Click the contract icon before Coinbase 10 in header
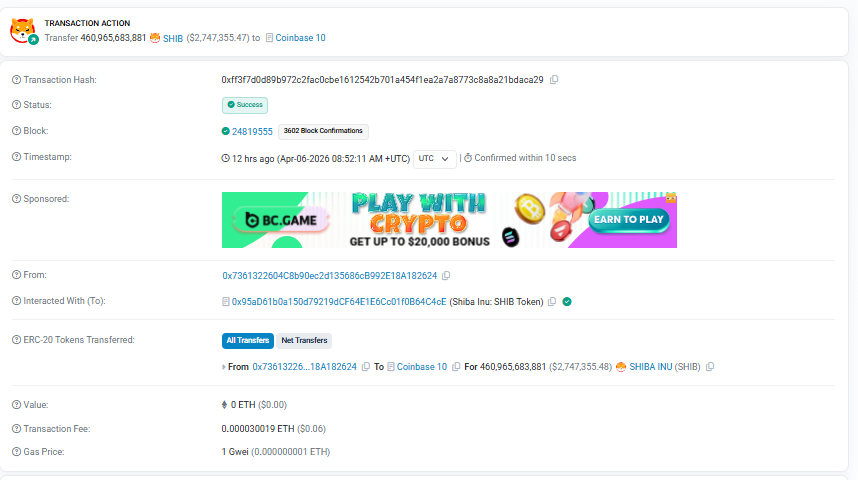The width and height of the screenshot is (858, 480). pos(269,38)
